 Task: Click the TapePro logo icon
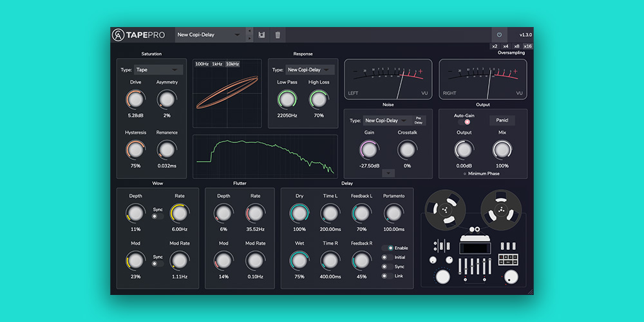pos(118,35)
